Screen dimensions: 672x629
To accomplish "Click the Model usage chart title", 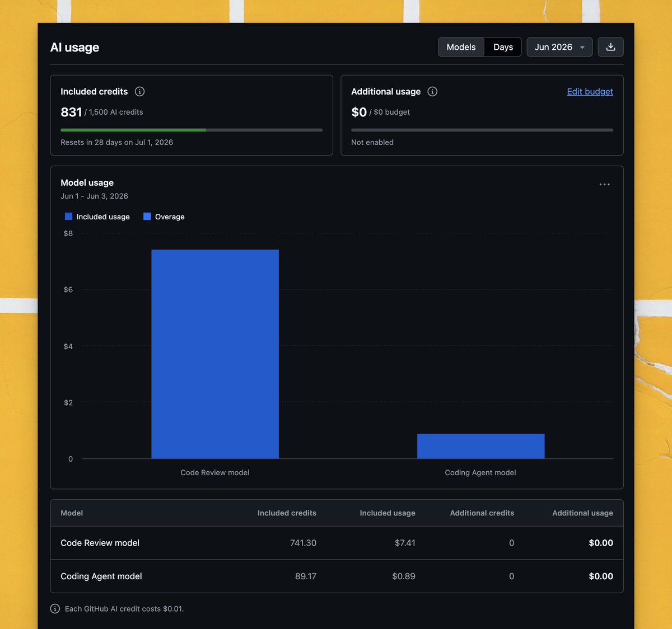I will (x=87, y=182).
